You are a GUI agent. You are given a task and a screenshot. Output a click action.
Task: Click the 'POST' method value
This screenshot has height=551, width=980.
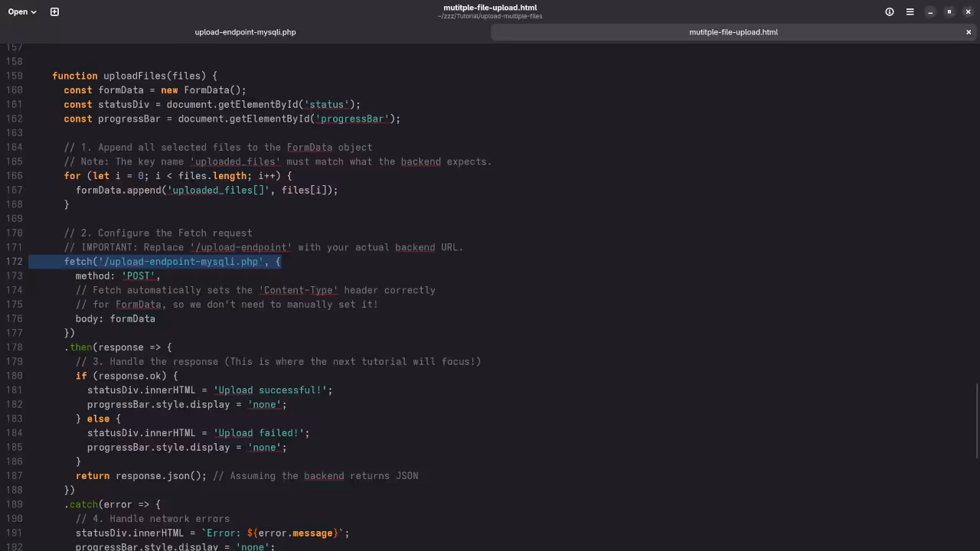(x=138, y=276)
